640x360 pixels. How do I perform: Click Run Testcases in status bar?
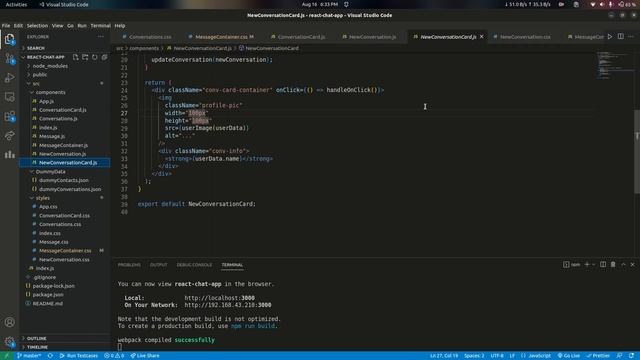(x=79, y=356)
